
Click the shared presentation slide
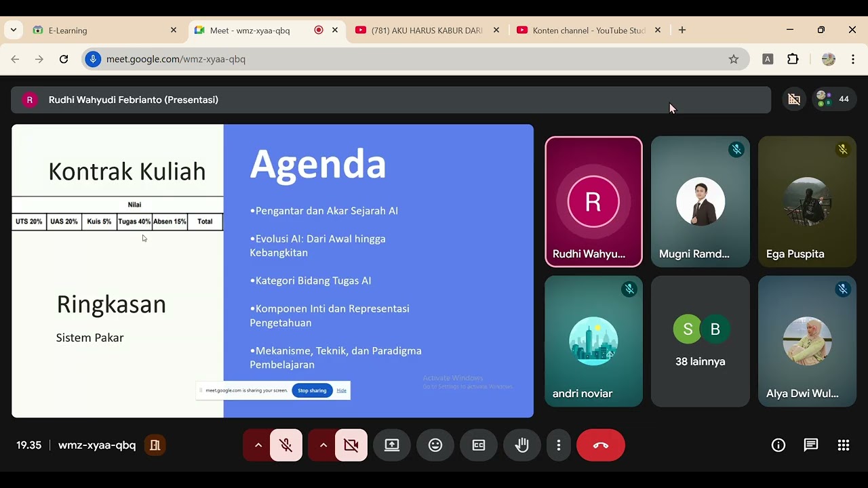pos(273,270)
